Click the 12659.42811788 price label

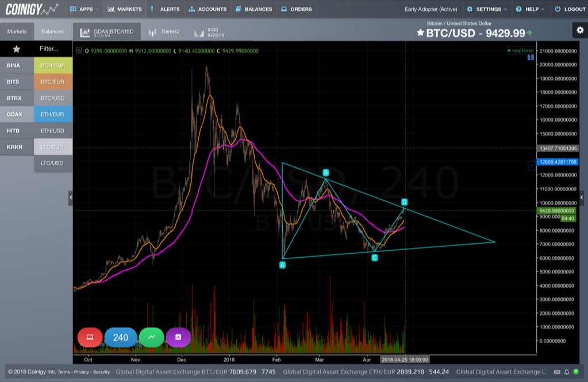coord(558,162)
